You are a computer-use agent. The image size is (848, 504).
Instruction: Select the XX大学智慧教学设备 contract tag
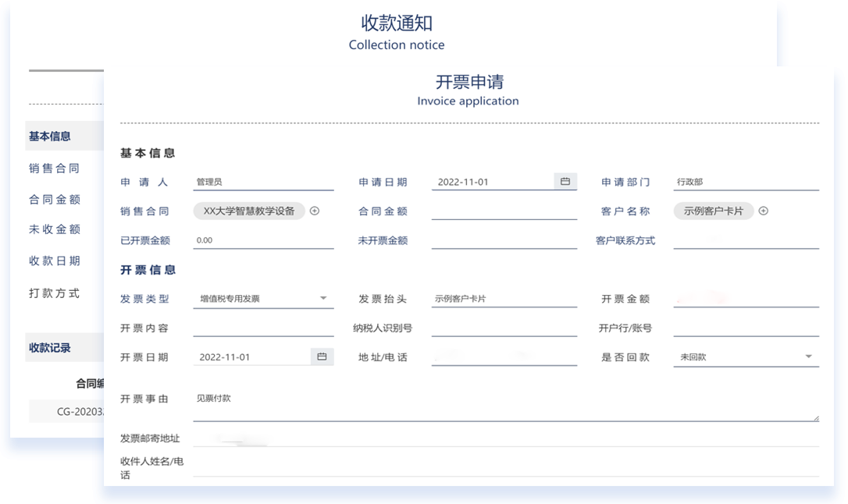[x=249, y=211]
